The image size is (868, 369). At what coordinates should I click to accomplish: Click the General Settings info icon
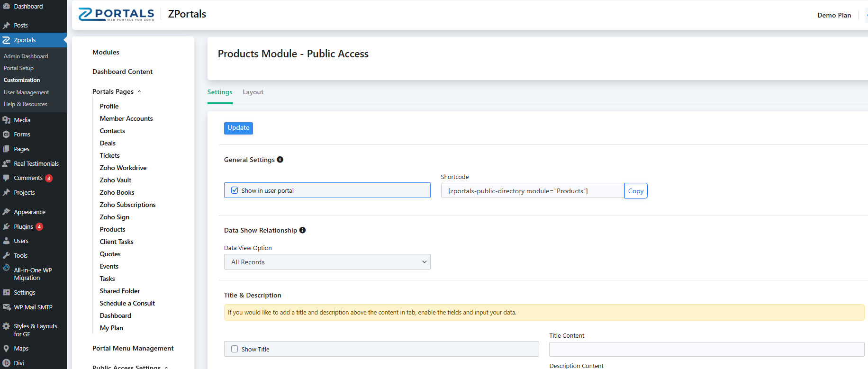click(280, 160)
